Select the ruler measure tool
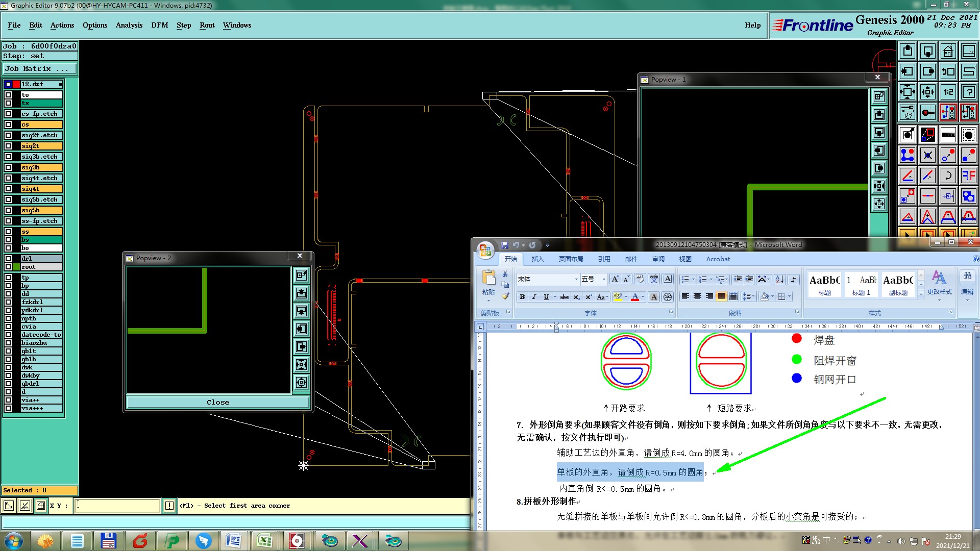The width and height of the screenshot is (980, 551). pyautogui.click(x=948, y=135)
